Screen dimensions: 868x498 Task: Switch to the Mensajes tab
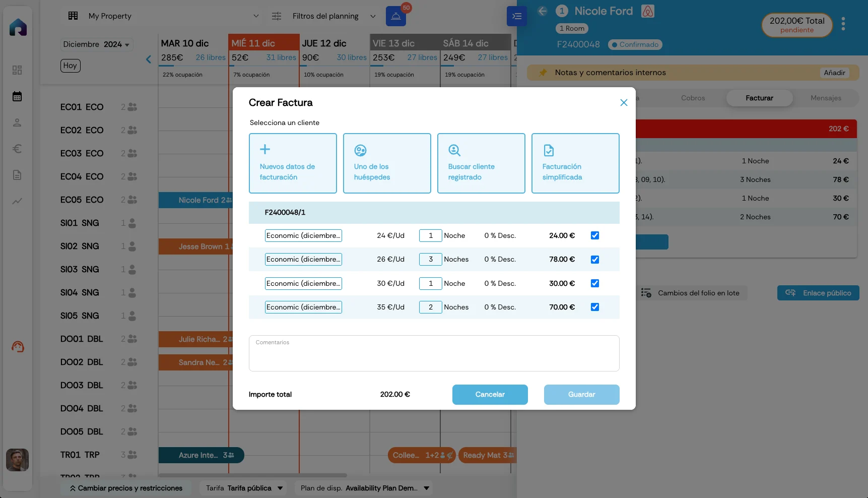(x=826, y=98)
